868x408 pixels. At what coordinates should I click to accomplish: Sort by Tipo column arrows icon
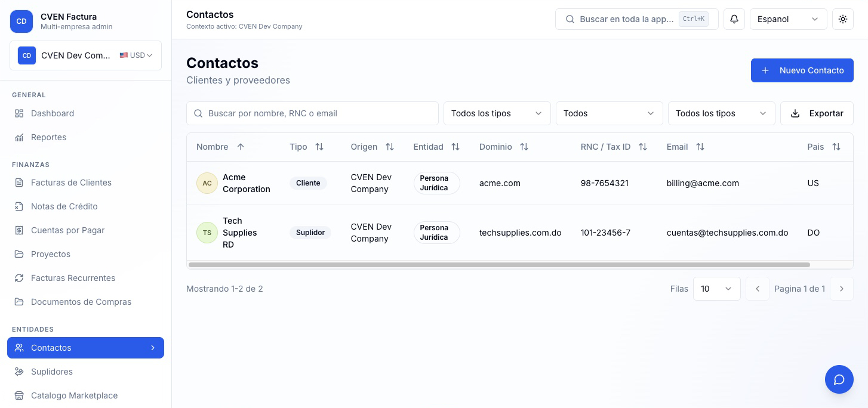coord(319,147)
